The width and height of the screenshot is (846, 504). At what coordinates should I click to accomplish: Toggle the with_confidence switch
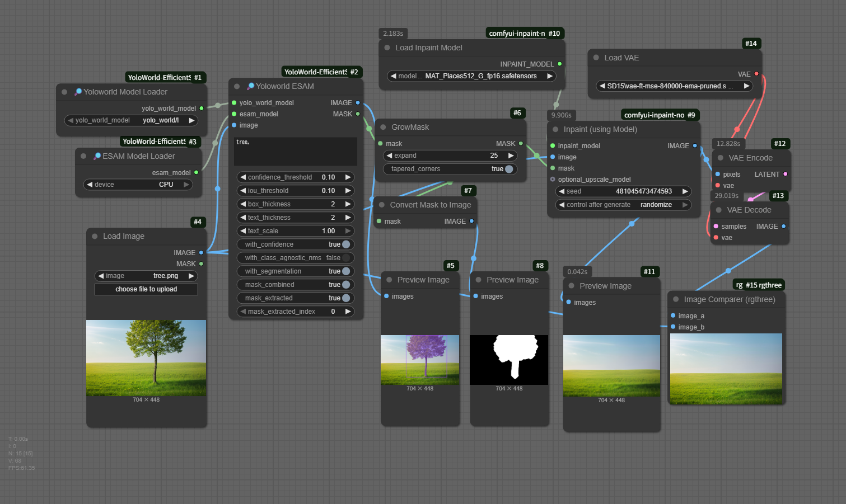click(x=345, y=244)
